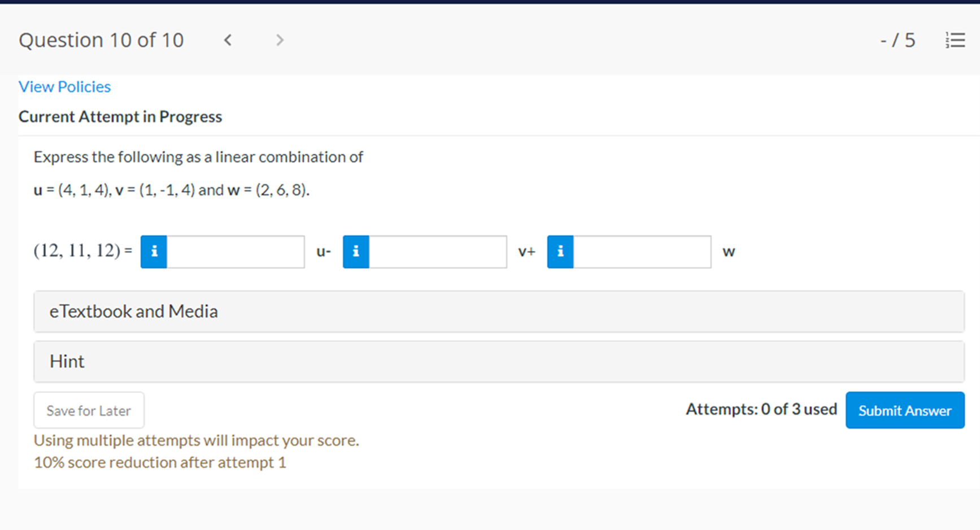The width and height of the screenshot is (980, 530).
Task: Go to the previous question using the left chevron
Action: pos(228,40)
